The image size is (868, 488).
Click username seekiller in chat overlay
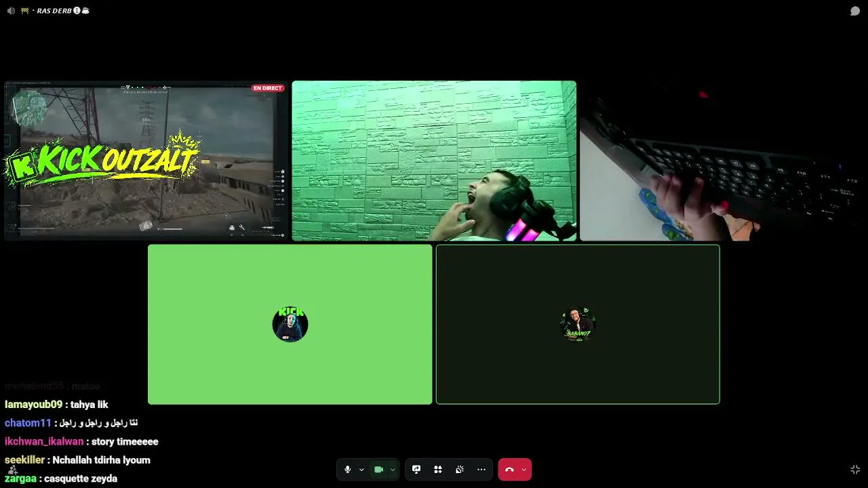point(24,460)
